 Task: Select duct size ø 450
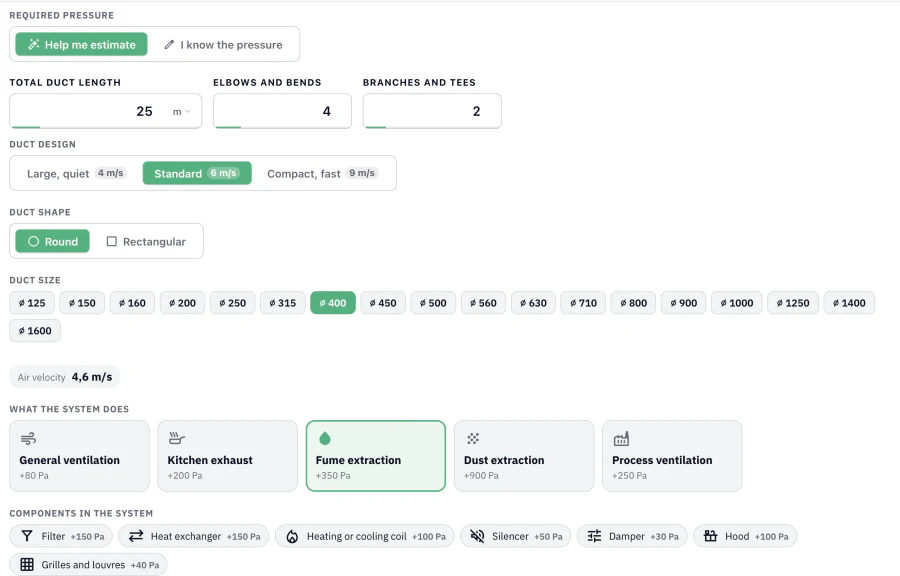383,303
